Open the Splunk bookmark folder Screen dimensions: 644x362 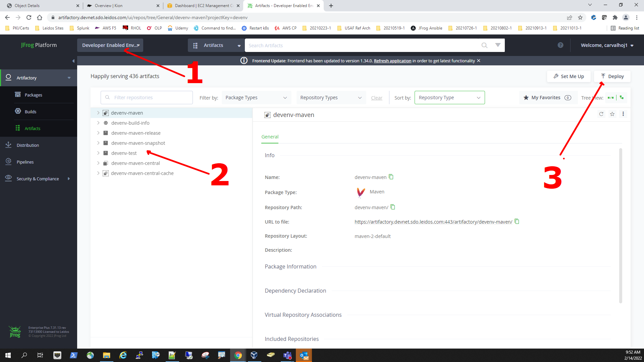(x=79, y=28)
